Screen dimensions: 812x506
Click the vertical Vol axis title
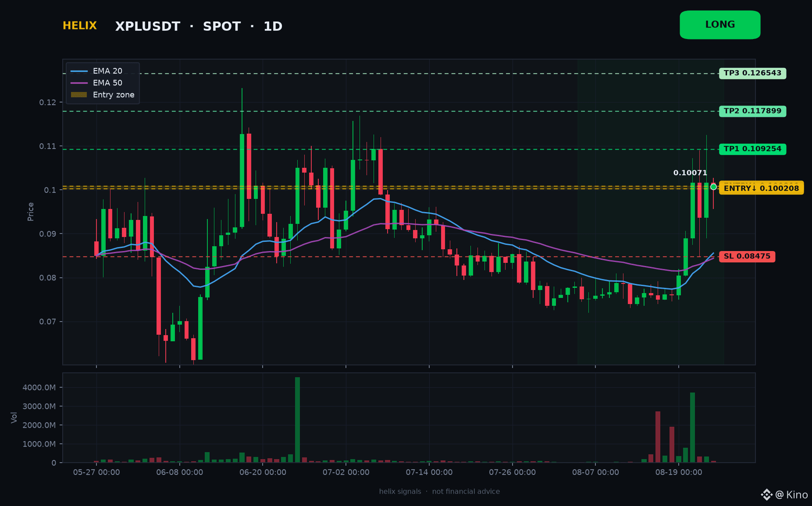coord(14,418)
